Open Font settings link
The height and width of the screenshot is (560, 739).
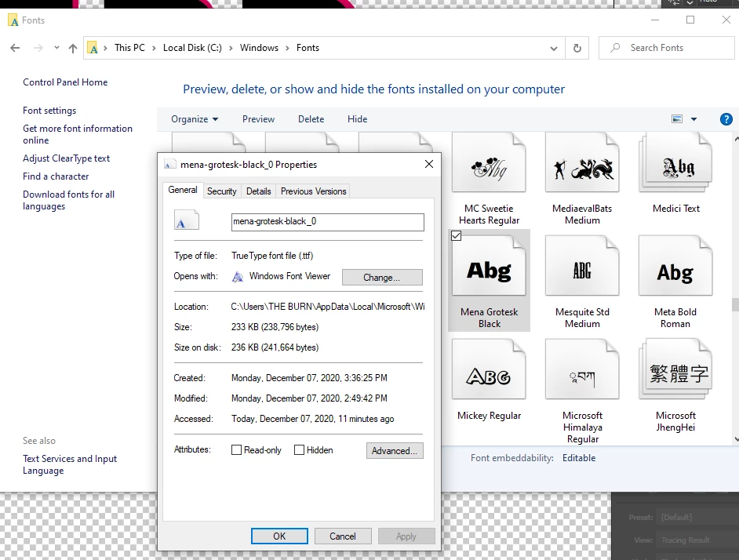49,111
